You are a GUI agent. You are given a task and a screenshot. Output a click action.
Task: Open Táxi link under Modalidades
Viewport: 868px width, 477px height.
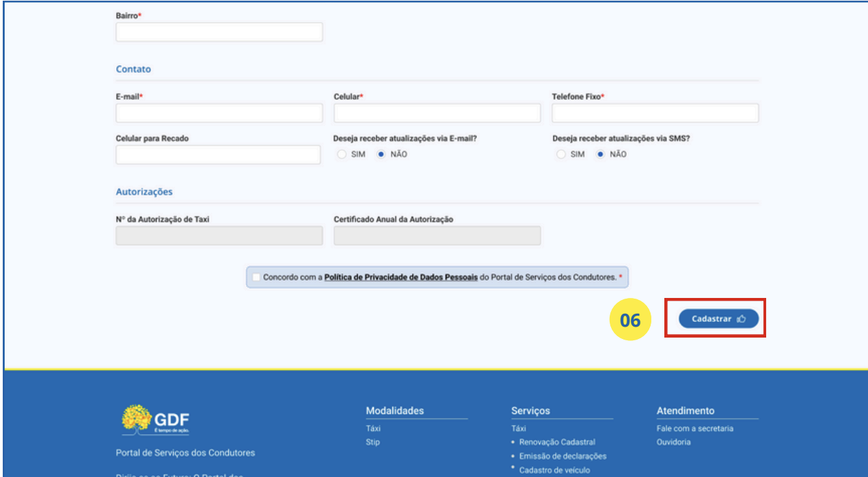coord(373,428)
